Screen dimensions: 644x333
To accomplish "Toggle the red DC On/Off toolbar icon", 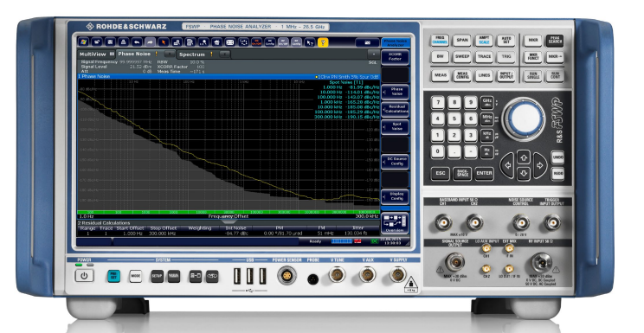I will [x=257, y=42].
